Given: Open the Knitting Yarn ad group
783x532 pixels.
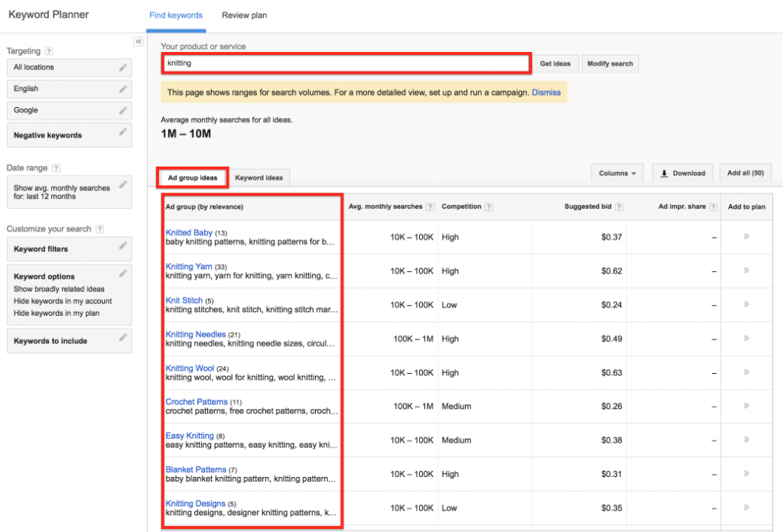Looking at the screenshot, I should 189,267.
